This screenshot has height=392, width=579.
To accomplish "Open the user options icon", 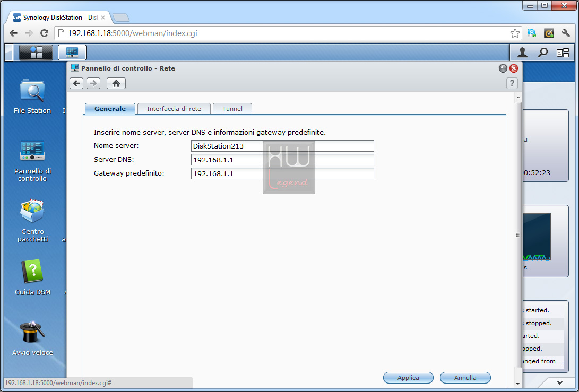I will pyautogui.click(x=522, y=53).
